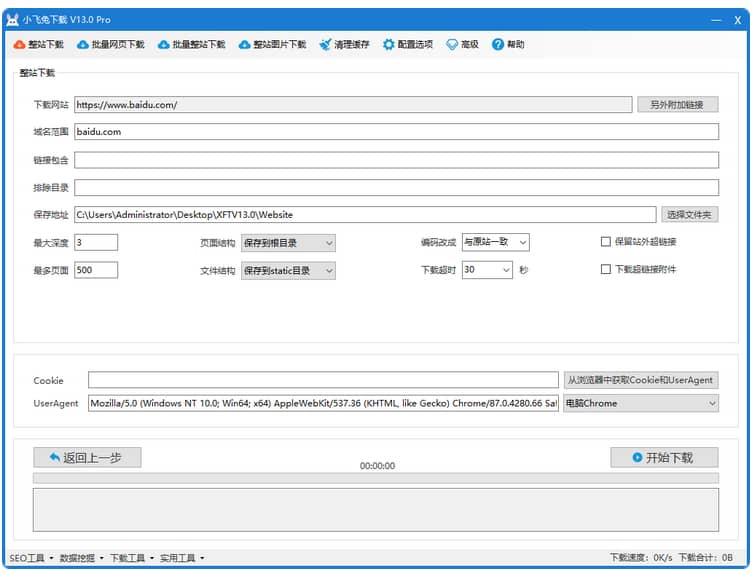Open the 文件结构 static目录 dropdown
The height and width of the screenshot is (572, 752).
tap(288, 271)
